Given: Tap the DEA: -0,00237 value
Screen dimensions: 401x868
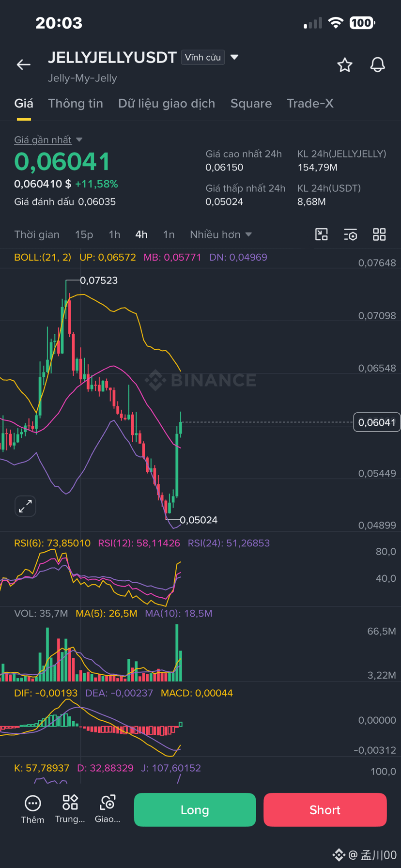Looking at the screenshot, I should point(119,693).
